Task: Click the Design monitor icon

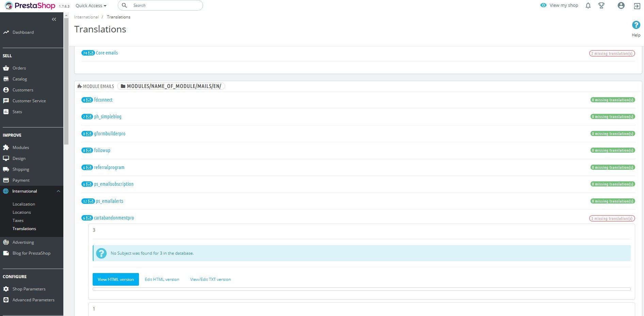Action: pos(6,159)
